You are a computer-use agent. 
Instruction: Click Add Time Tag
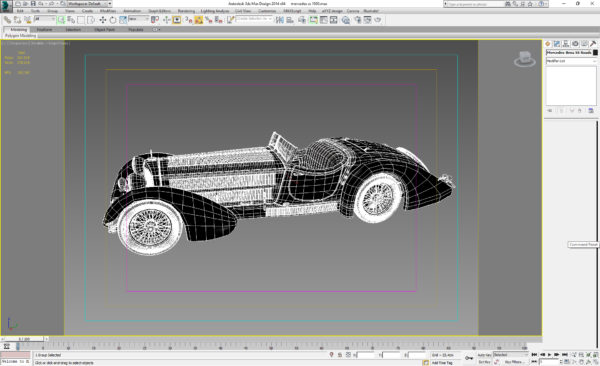[x=442, y=363]
